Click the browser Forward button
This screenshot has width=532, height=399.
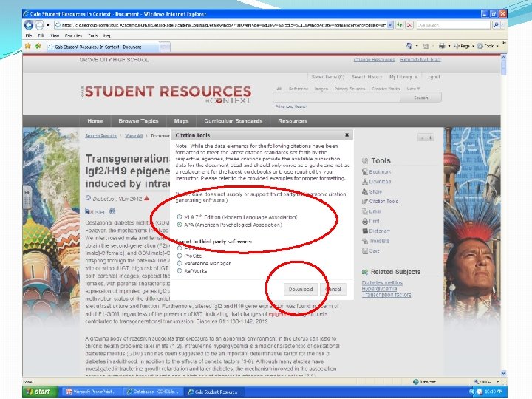coord(39,25)
